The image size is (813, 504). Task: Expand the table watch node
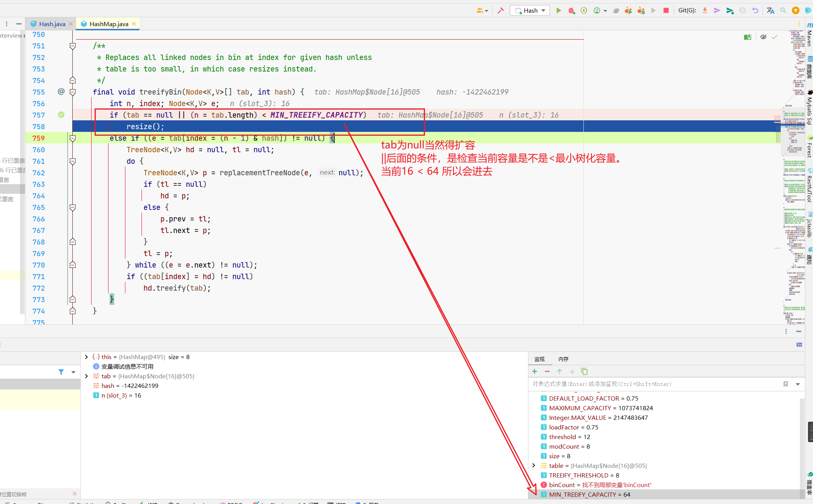(x=534, y=466)
